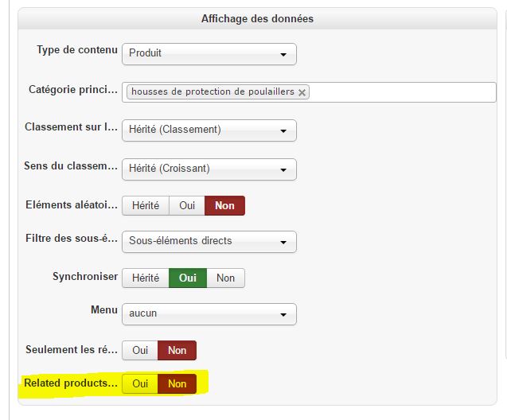This screenshot has width=507, height=420.
Task: Select Non for Eléments aléatoires
Action: tap(224, 205)
